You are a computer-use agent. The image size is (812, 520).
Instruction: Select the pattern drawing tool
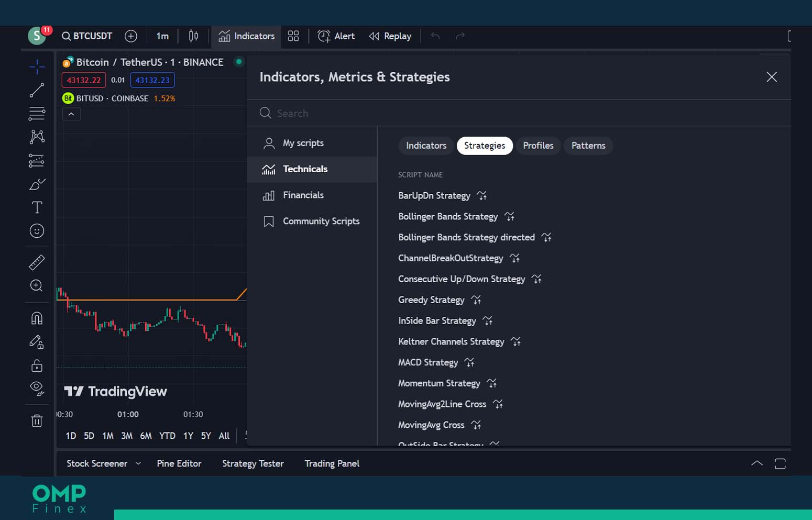click(37, 137)
